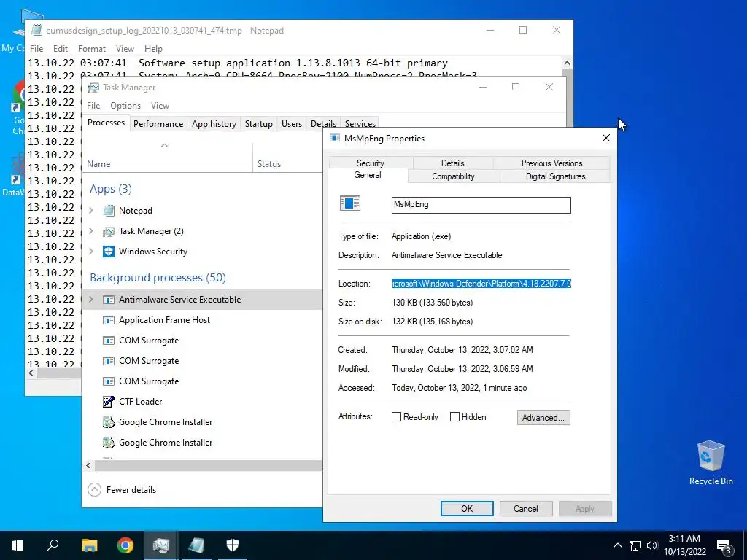747x560 pixels.
Task: Close the MsMpEng Properties dialog
Action: [606, 138]
